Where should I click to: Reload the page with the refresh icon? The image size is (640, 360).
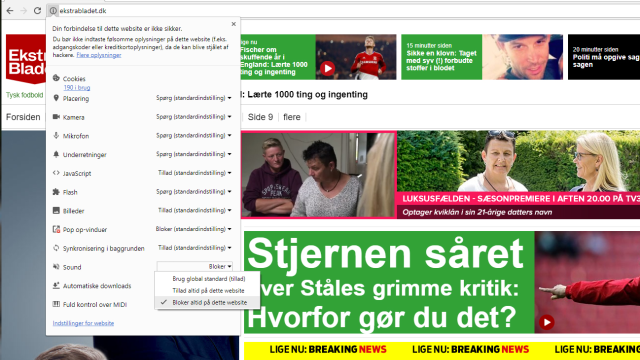(38, 11)
